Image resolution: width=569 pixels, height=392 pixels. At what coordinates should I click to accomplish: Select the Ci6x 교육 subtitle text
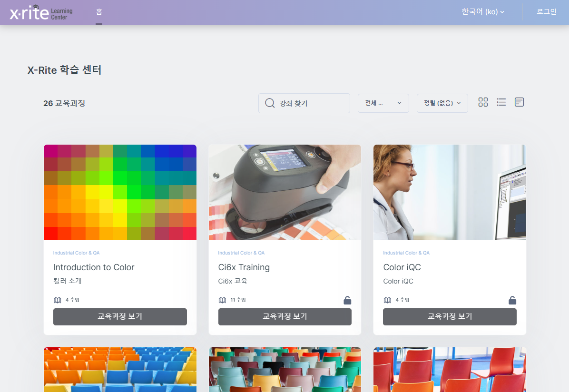point(233,281)
